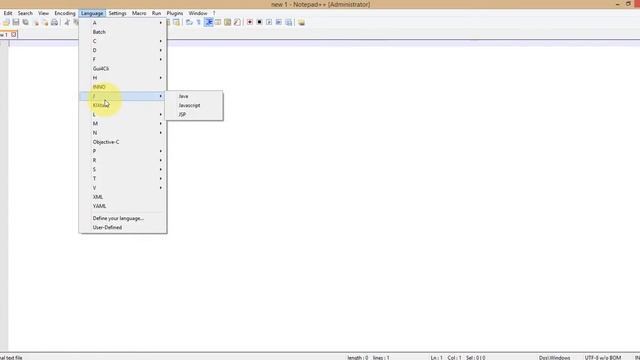Open the Settings menu
Screen dimensions: 640x360
pyautogui.click(x=118, y=13)
